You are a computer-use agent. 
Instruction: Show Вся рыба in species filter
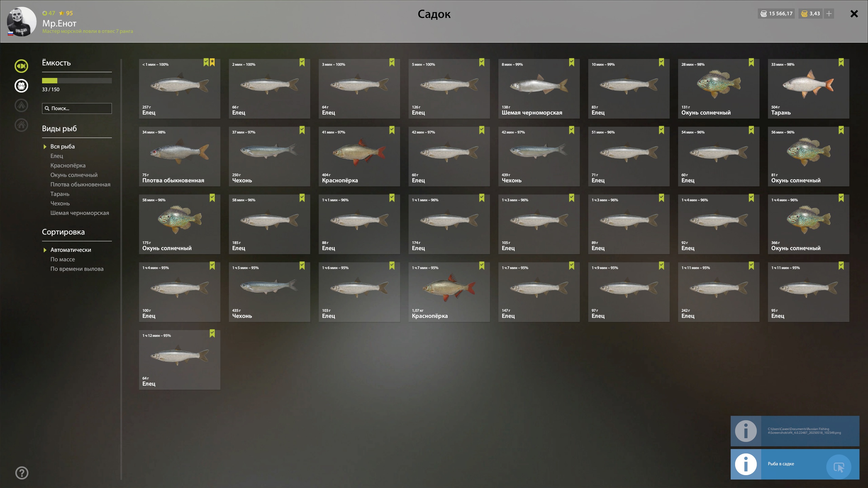tap(62, 146)
